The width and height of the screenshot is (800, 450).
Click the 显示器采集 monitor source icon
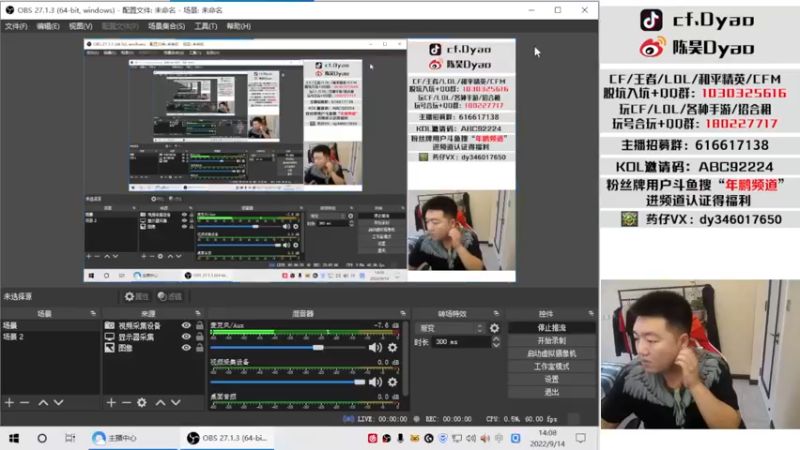110,337
